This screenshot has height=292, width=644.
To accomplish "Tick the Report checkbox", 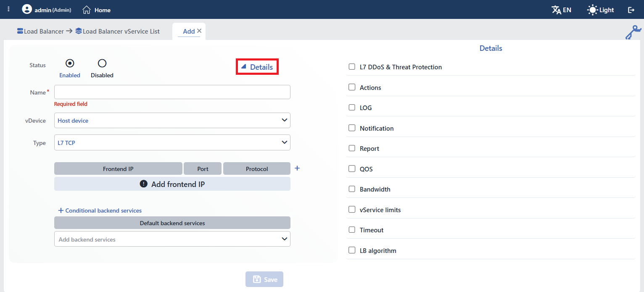I will click(x=352, y=148).
